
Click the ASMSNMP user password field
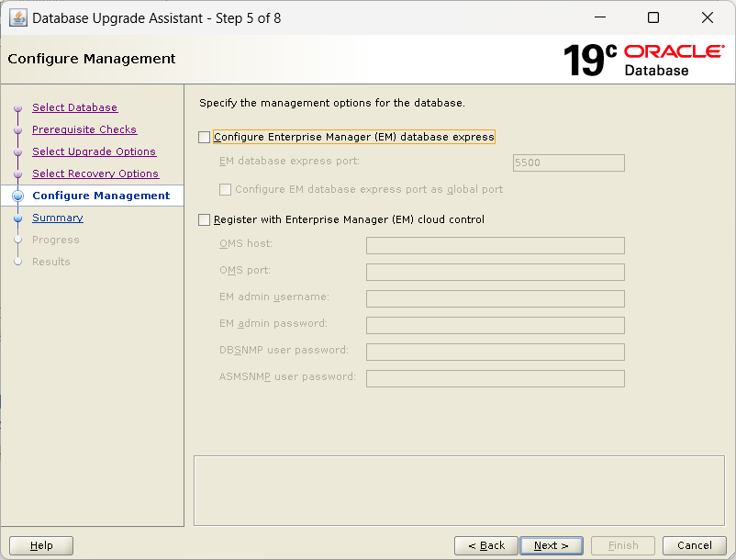pos(496,379)
